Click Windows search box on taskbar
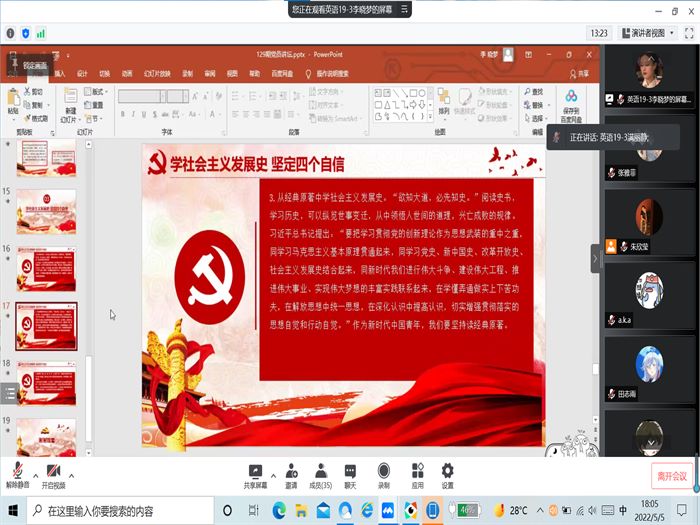 121,511
